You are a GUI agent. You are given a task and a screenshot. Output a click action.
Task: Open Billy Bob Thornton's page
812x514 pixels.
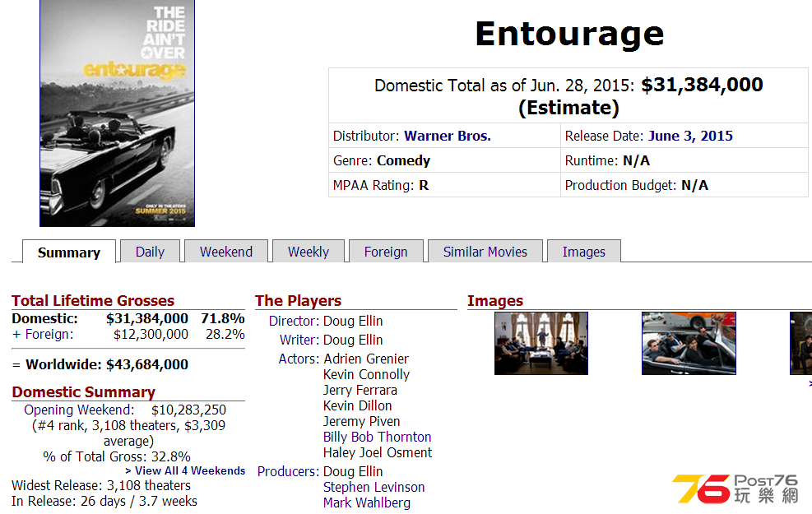pos(377,437)
